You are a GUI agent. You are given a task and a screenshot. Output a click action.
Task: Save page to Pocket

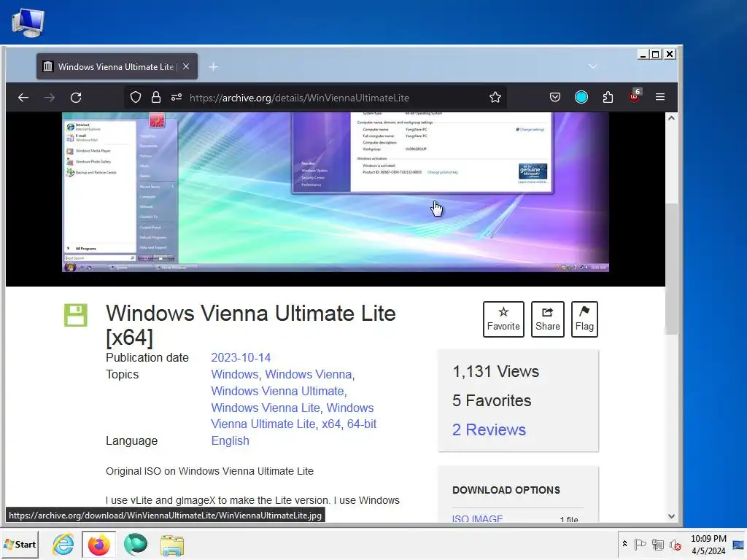555,97
